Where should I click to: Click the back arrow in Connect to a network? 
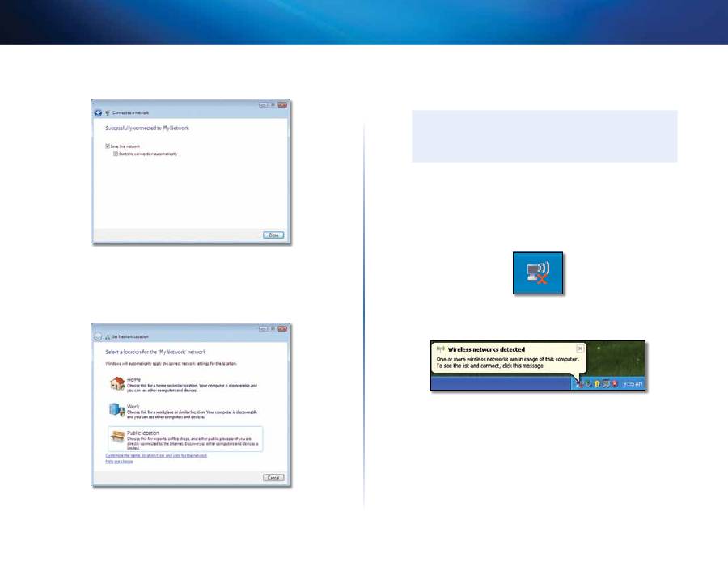98,112
